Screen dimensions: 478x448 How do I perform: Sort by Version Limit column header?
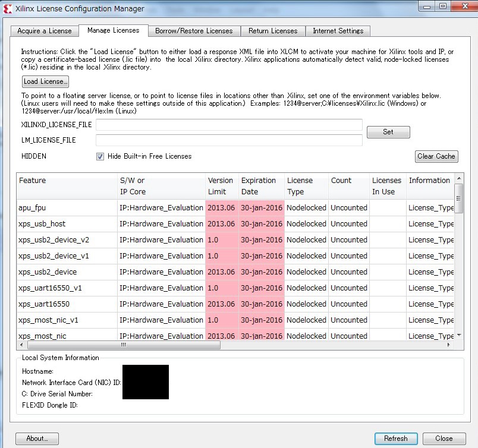[x=222, y=186]
